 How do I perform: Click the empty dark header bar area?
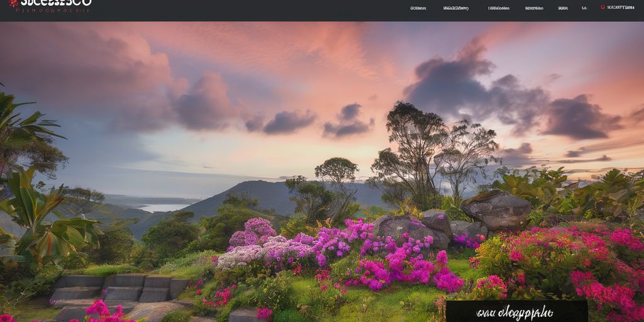pyautogui.click(x=252, y=10)
